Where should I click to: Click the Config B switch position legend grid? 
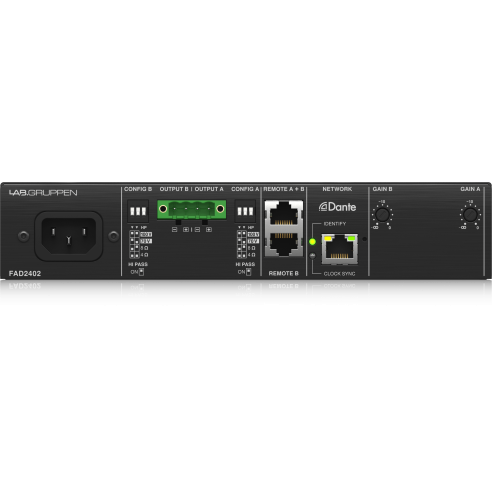134,244
